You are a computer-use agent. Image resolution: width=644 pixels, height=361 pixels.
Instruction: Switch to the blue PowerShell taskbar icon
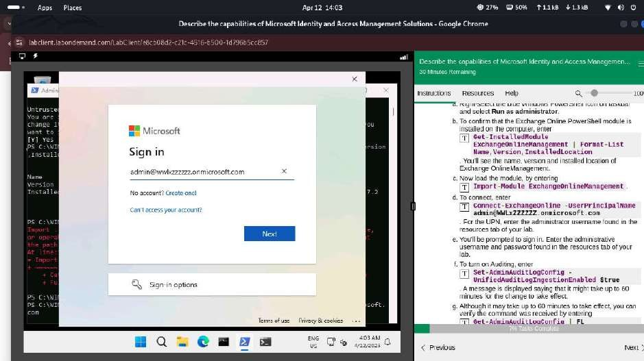(x=244, y=341)
